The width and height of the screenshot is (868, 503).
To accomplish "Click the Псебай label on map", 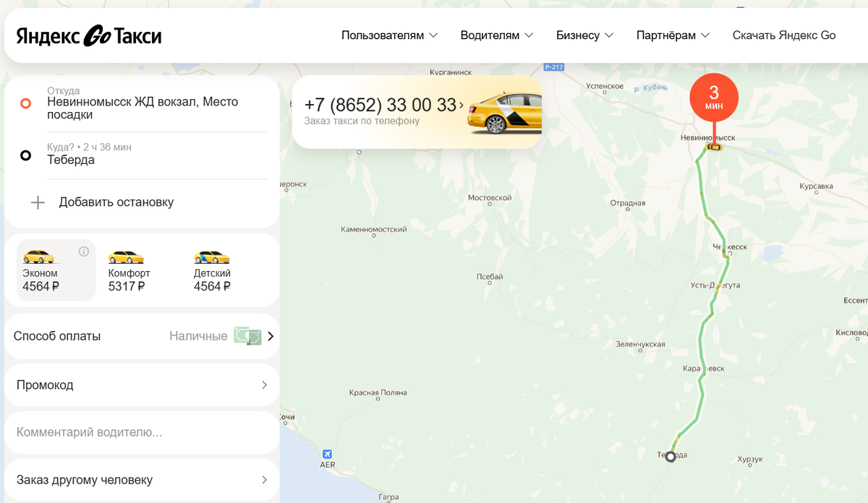I will [490, 278].
